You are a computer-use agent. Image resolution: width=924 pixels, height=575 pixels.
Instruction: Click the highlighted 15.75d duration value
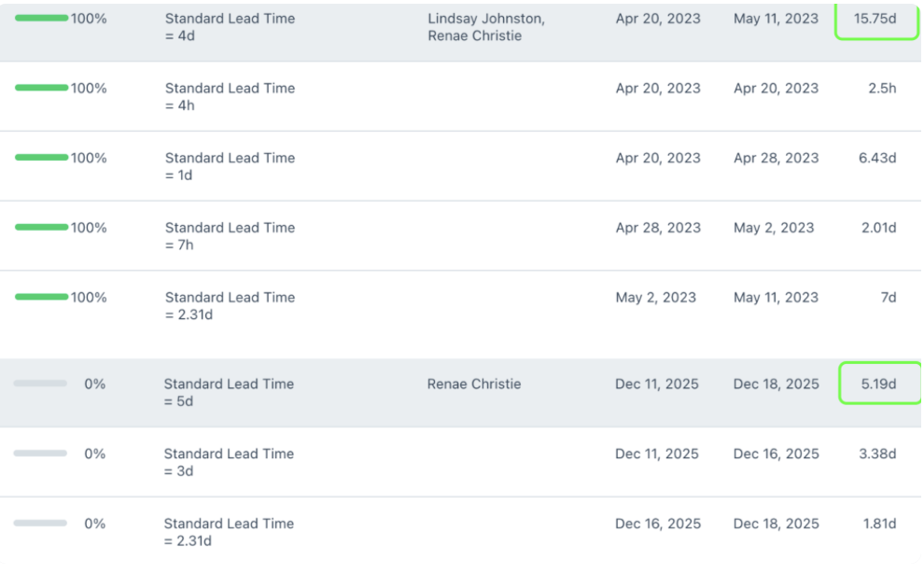pyautogui.click(x=875, y=18)
